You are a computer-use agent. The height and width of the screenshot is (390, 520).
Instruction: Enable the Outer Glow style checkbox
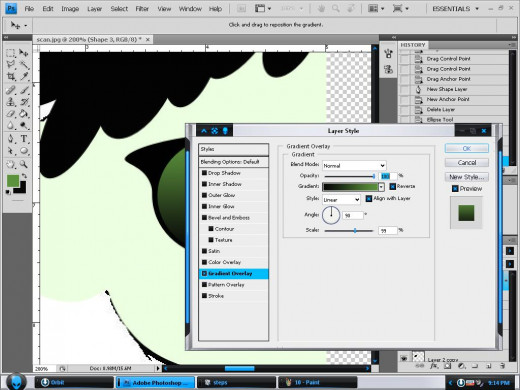[204, 195]
